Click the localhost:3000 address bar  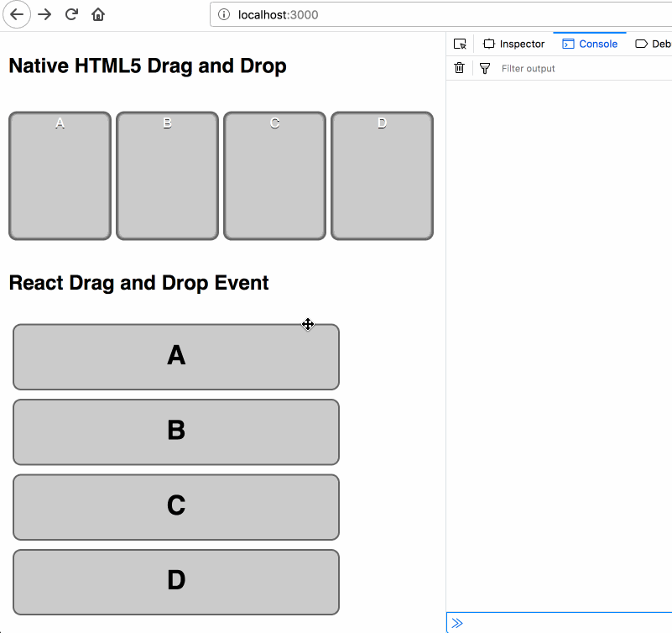pos(436,14)
